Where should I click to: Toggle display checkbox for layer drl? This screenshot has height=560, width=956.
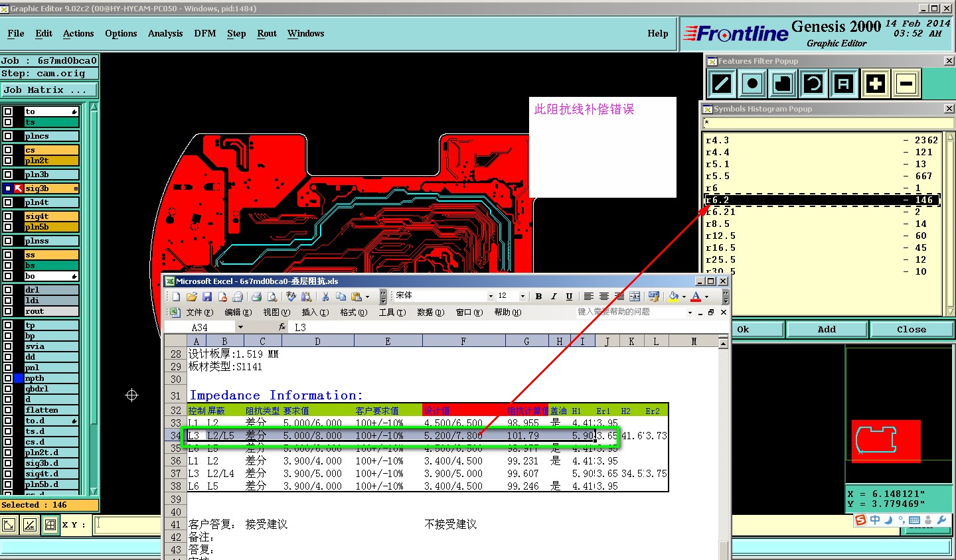(x=8, y=290)
